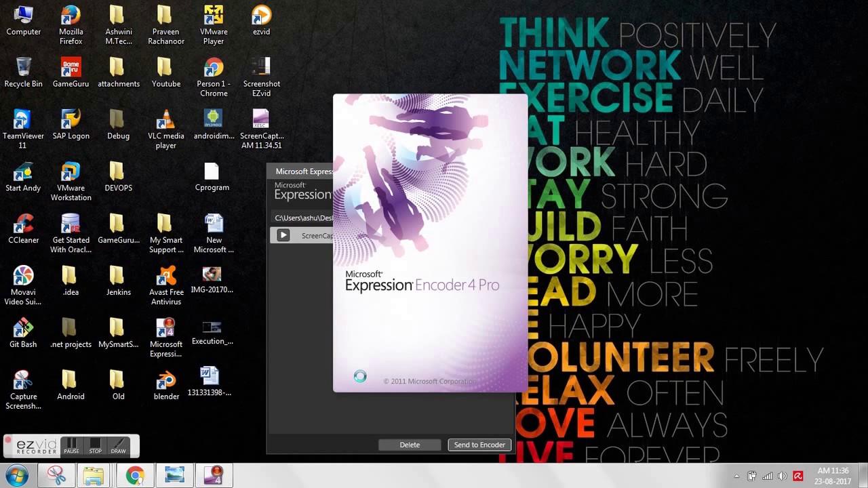Select the VMware Workstation icon
This screenshot has height=488, width=868.
click(x=71, y=181)
